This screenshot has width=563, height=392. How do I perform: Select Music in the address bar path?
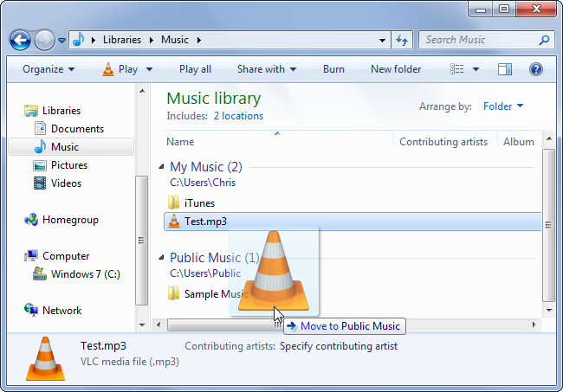click(174, 40)
